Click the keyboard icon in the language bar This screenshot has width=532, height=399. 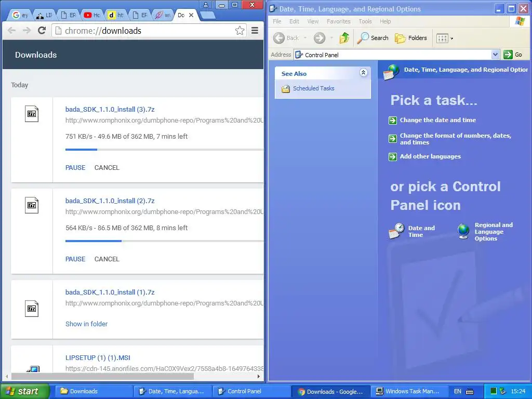click(x=470, y=392)
